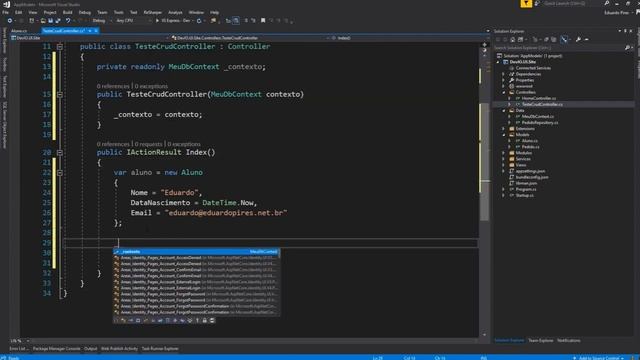The image size is (640, 360).
Task: Select HomeController.cs in Solution Explorer
Action: [539, 98]
